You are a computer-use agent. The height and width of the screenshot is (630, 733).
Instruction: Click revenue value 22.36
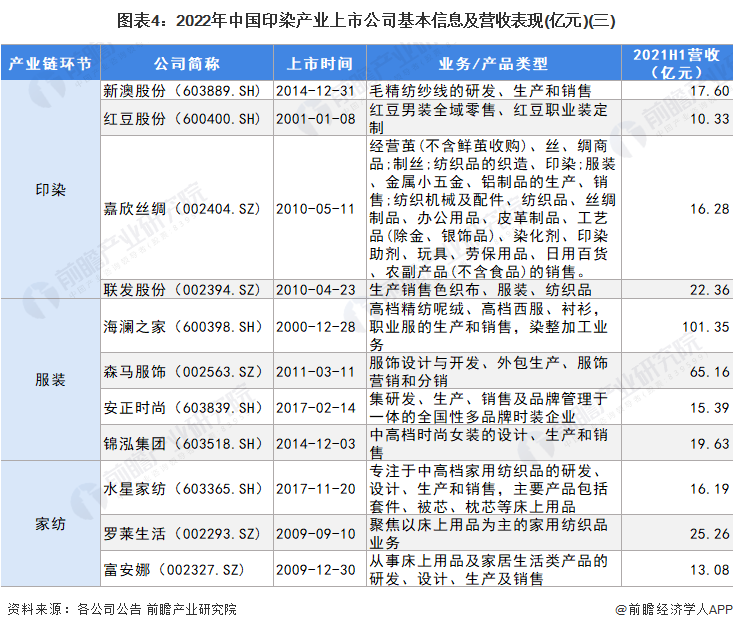click(710, 290)
